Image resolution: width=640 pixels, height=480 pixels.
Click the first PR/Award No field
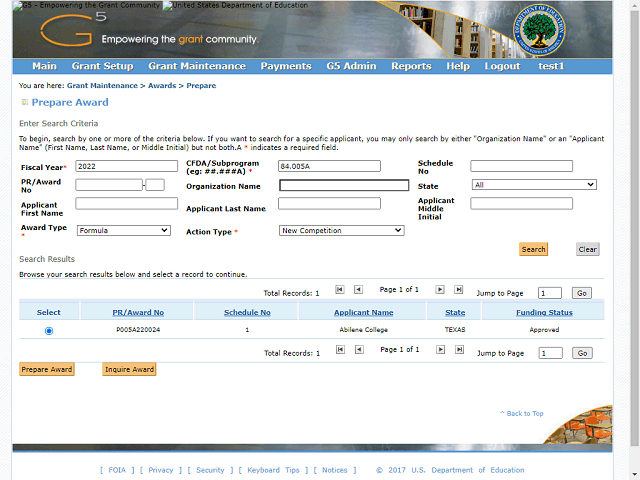tap(109, 185)
